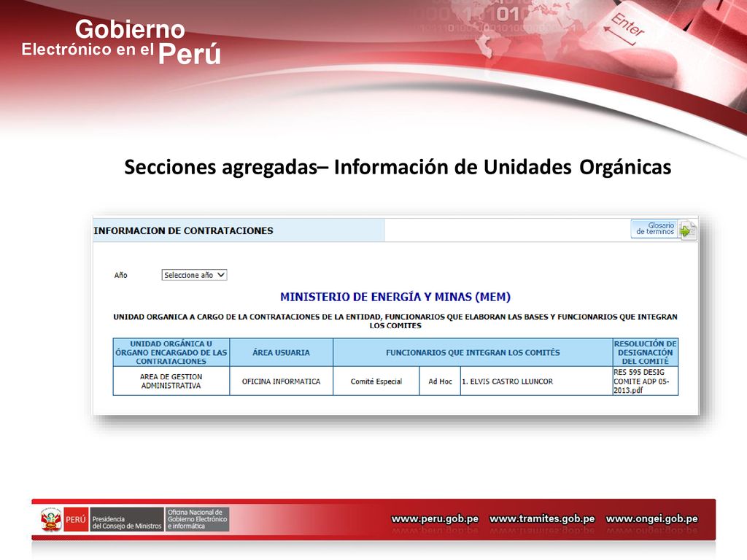This screenshot has height=560, width=747.
Task: Open the www.peru.gob.pe link
Action: coord(435,518)
